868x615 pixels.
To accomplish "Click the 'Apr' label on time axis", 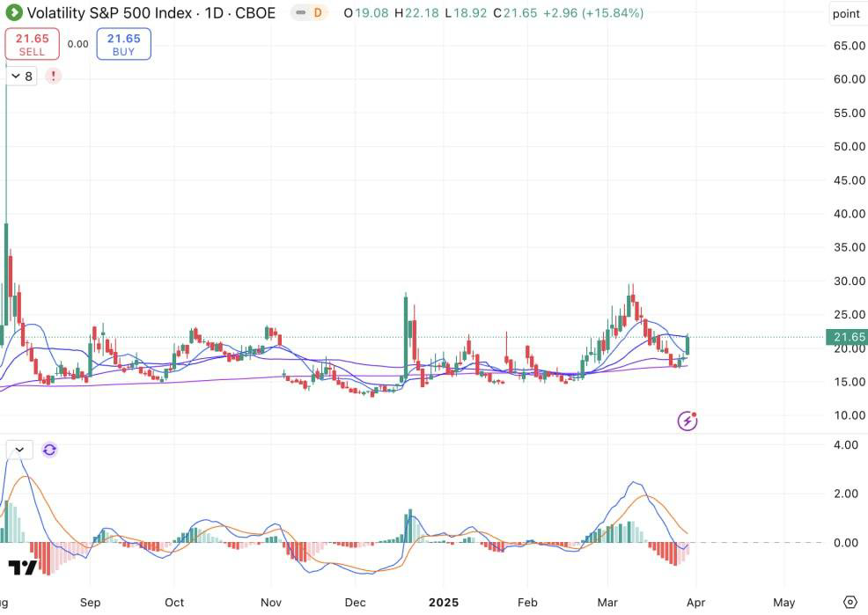I will tap(695, 603).
